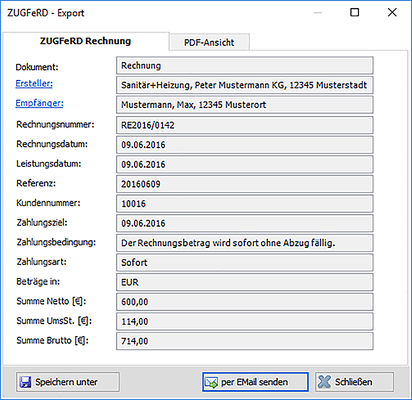Viewport: 412px width, 400px height.
Task: Click the Summe Brutto [€]: label
Action: (52, 341)
